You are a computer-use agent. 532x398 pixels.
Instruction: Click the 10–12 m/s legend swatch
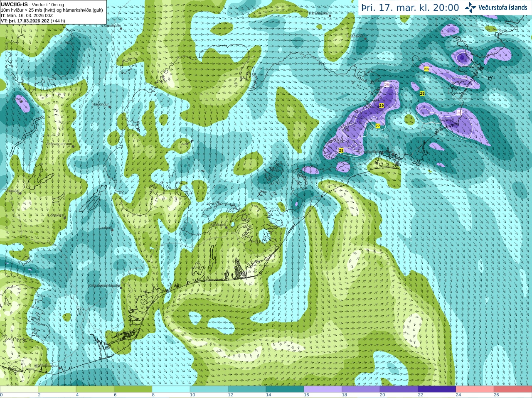click(x=209, y=389)
